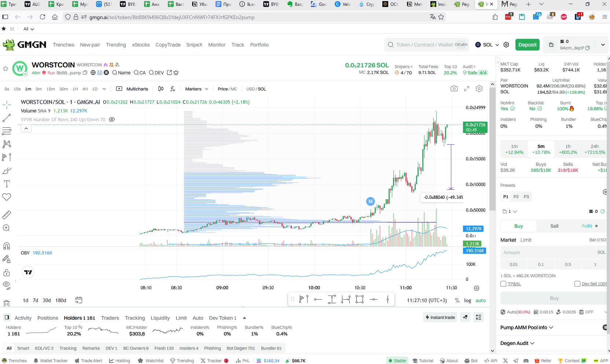
Task: Select the ruler measure tool
Action: click(7, 215)
